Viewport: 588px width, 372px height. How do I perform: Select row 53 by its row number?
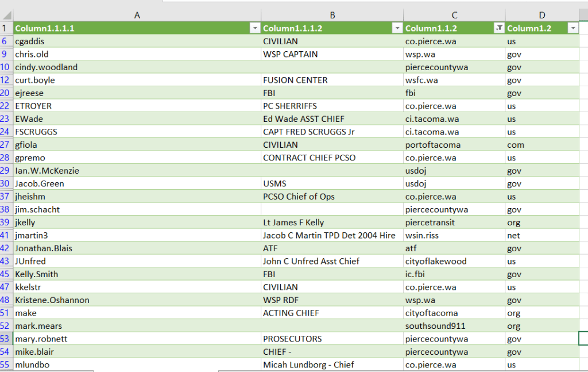pos(5,339)
